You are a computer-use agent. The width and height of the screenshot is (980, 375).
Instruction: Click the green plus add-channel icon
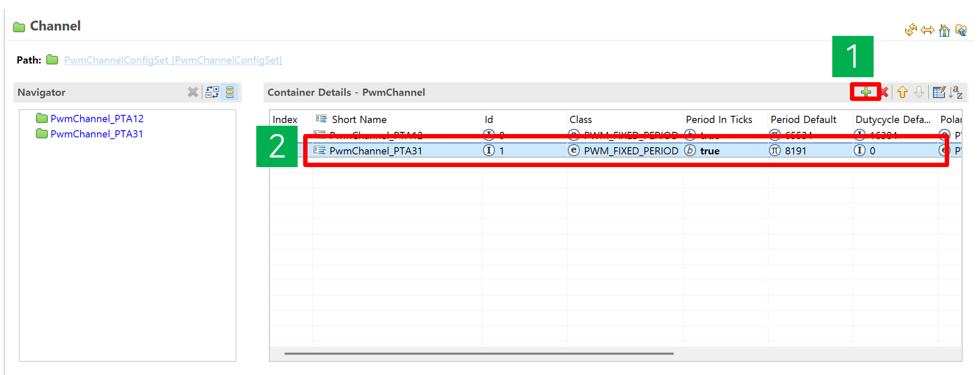865,92
